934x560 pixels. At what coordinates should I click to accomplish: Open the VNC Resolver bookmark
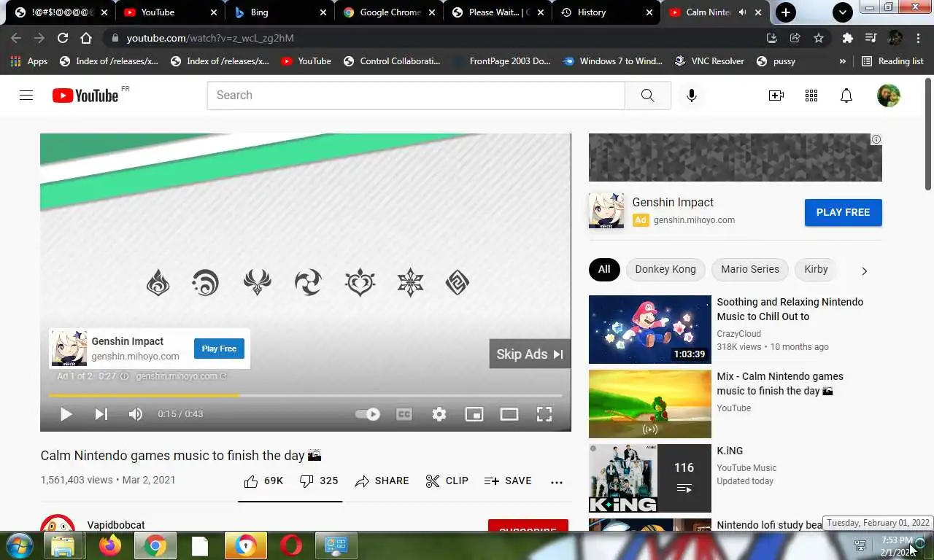click(x=709, y=61)
